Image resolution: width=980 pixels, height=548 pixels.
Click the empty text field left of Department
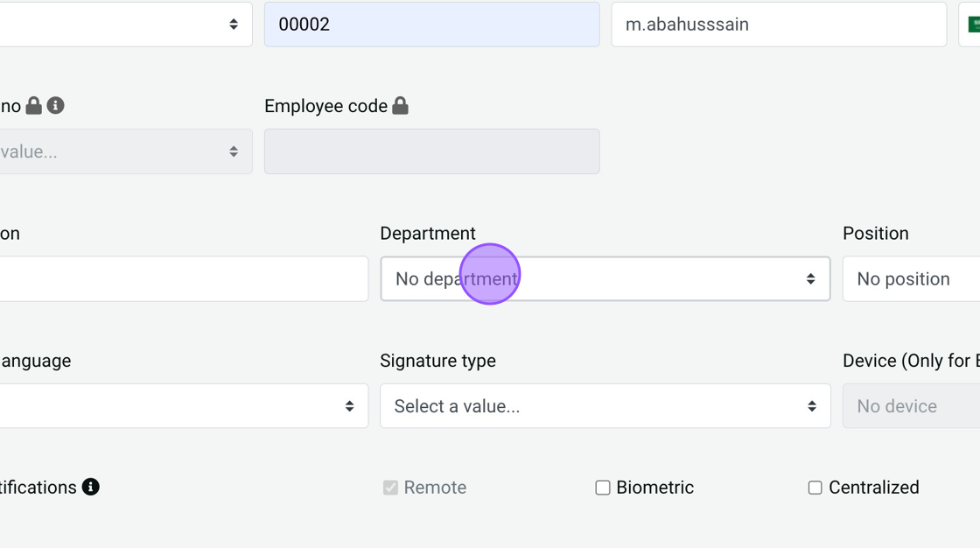tap(184, 278)
